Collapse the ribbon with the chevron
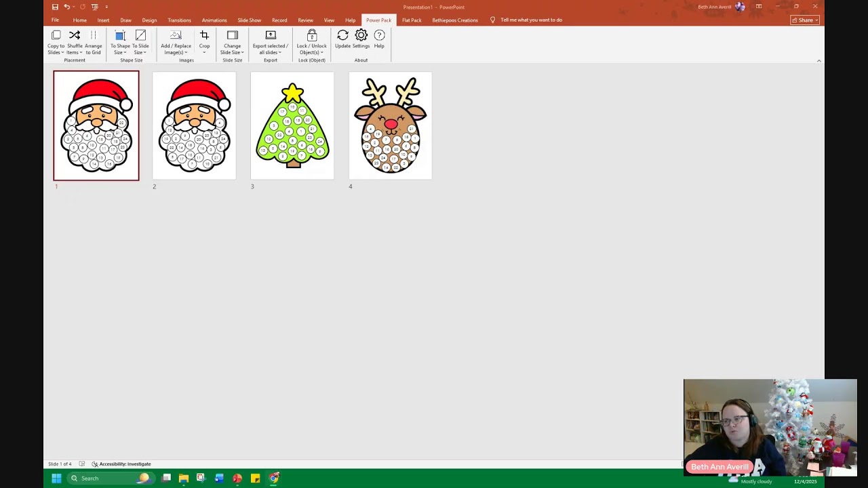Viewport: 868px width, 488px height. [818, 61]
